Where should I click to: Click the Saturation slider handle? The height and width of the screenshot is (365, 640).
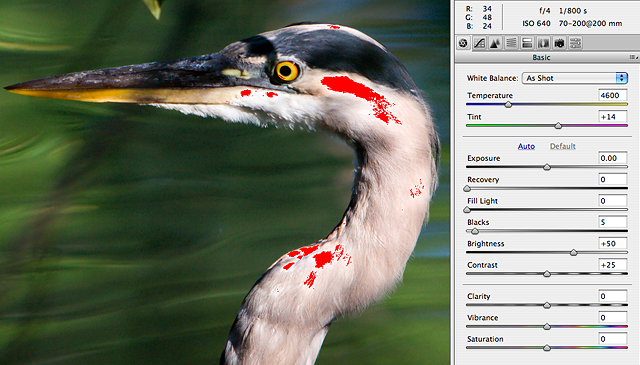point(547,348)
